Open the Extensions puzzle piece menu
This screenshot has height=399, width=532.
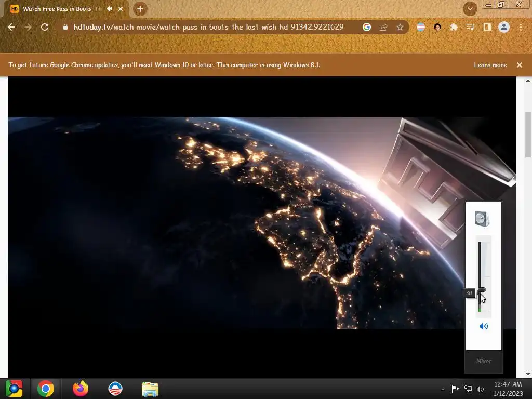(454, 27)
